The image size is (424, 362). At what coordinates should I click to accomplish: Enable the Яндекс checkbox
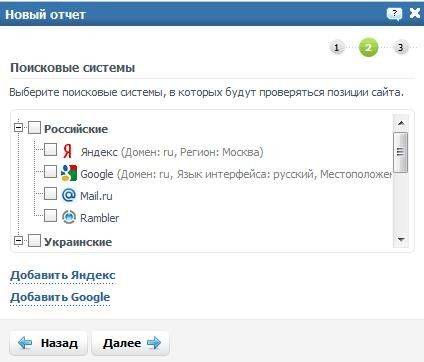(50, 149)
